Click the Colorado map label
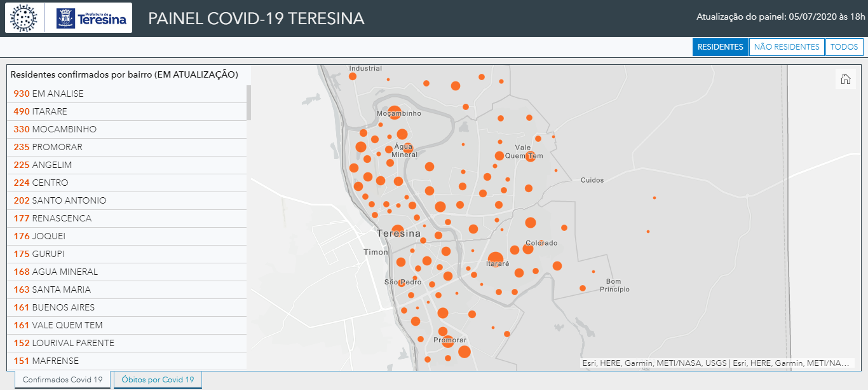This screenshot has width=868, height=390. [541, 243]
